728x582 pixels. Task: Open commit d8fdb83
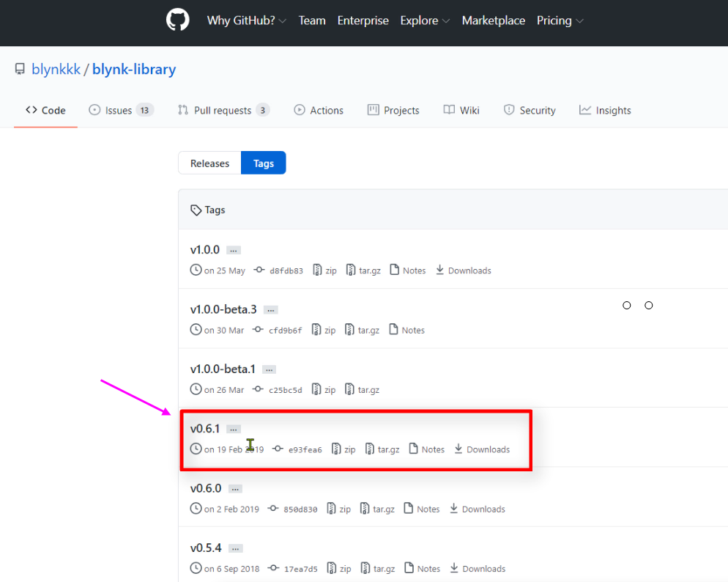tap(278, 270)
